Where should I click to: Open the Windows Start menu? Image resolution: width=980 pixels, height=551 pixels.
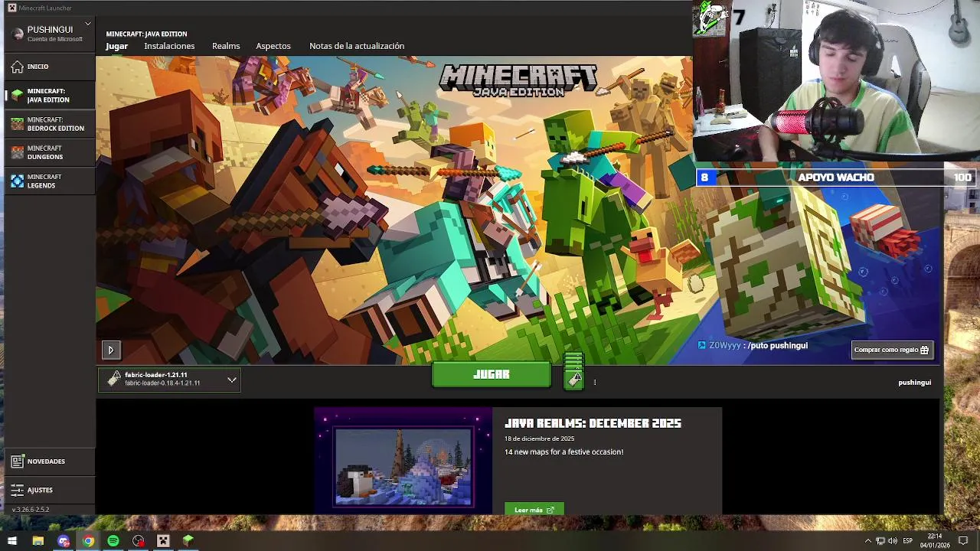click(12, 541)
